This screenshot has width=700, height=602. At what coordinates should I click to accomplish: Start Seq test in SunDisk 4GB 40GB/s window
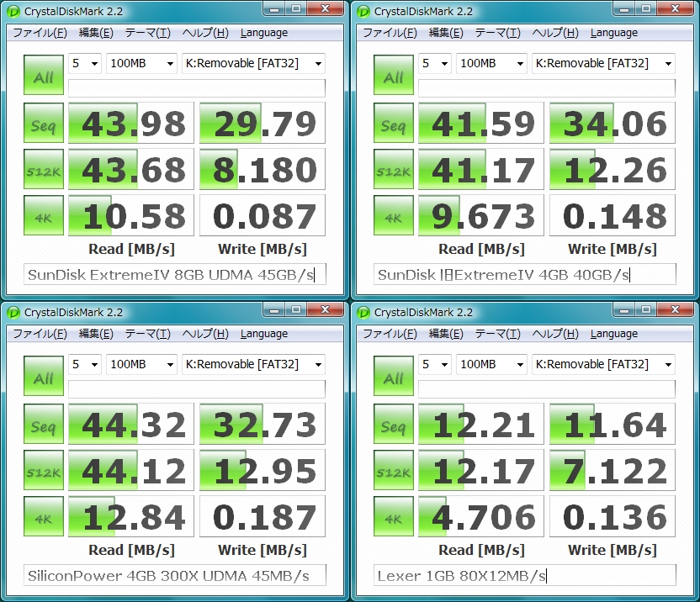[393, 123]
